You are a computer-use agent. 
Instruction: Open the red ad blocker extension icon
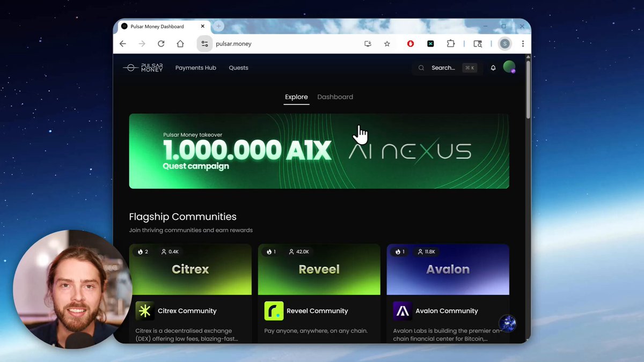click(x=411, y=44)
